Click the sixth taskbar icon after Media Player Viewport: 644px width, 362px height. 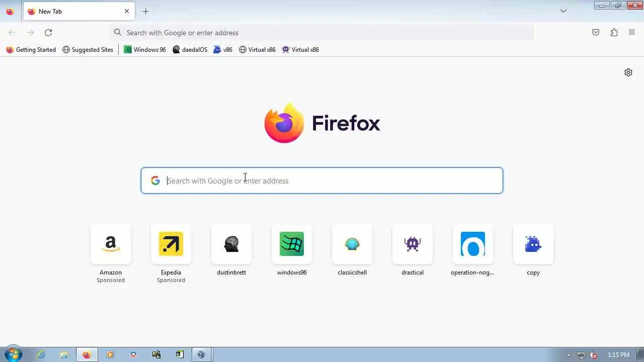(133, 354)
